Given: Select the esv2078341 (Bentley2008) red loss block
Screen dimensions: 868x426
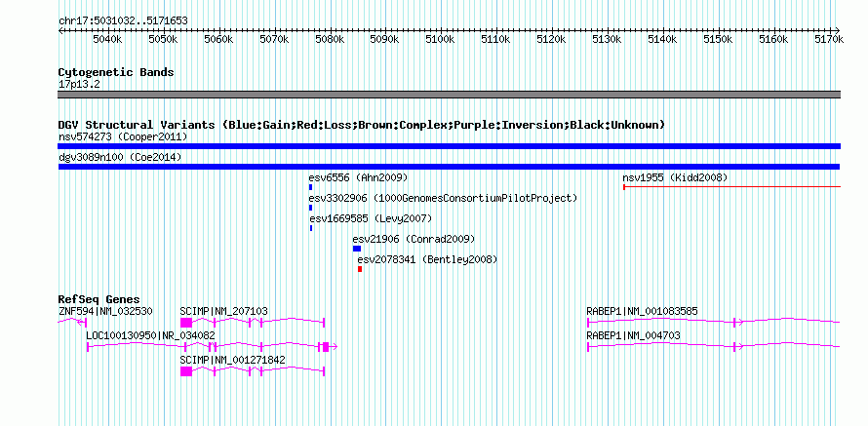Looking at the screenshot, I should (360, 269).
